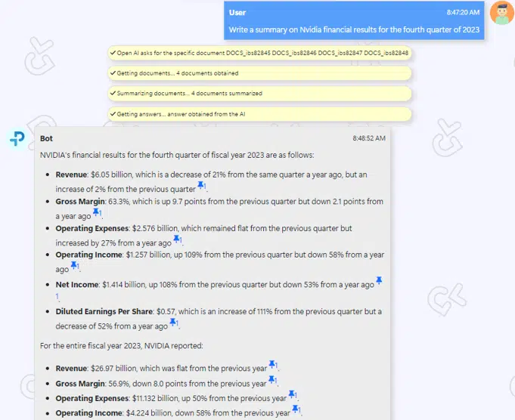Screen dimensions: 515x420
Task: Click the checkmark of 'Getting answers' step
Action: (113, 114)
